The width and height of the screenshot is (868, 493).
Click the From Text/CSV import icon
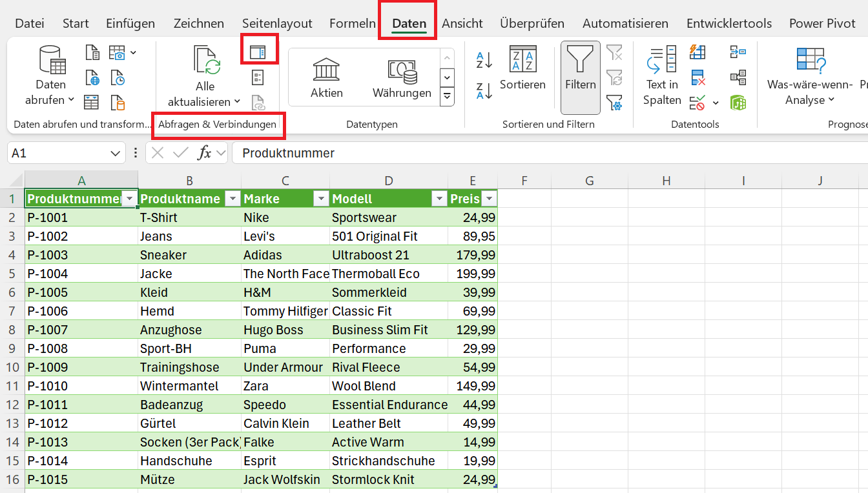point(92,53)
